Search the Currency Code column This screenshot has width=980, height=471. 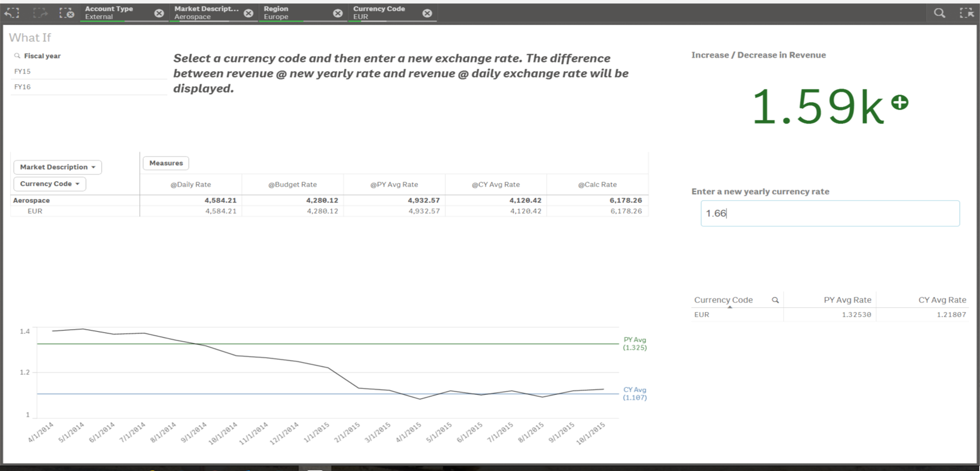(x=775, y=300)
